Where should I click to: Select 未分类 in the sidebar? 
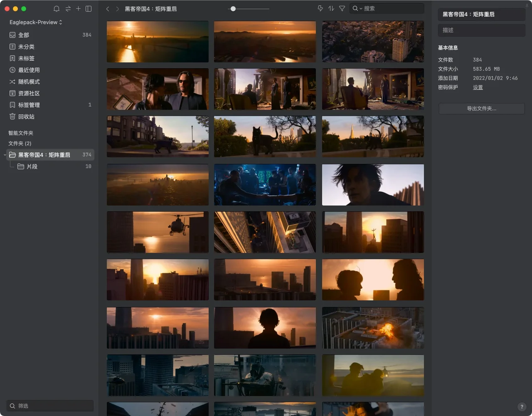click(50, 47)
